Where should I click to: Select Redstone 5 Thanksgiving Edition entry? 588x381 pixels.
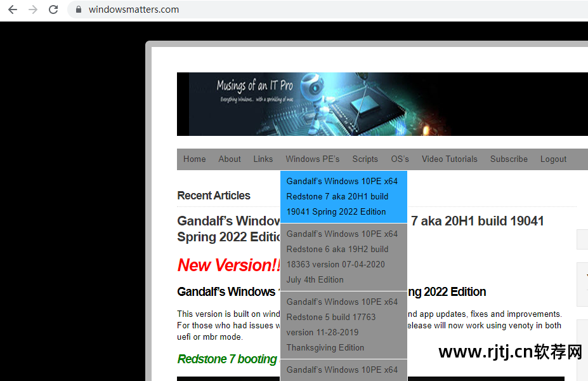344,324
